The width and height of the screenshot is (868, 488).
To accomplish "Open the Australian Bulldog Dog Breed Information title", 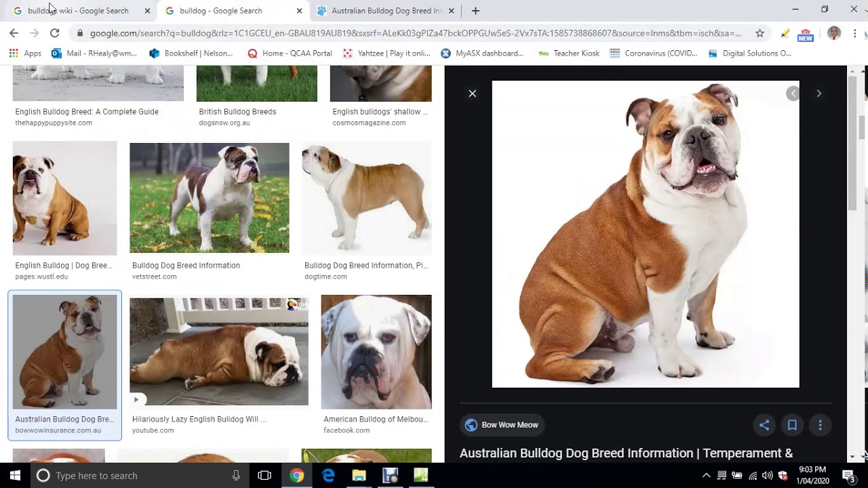I will click(x=626, y=453).
